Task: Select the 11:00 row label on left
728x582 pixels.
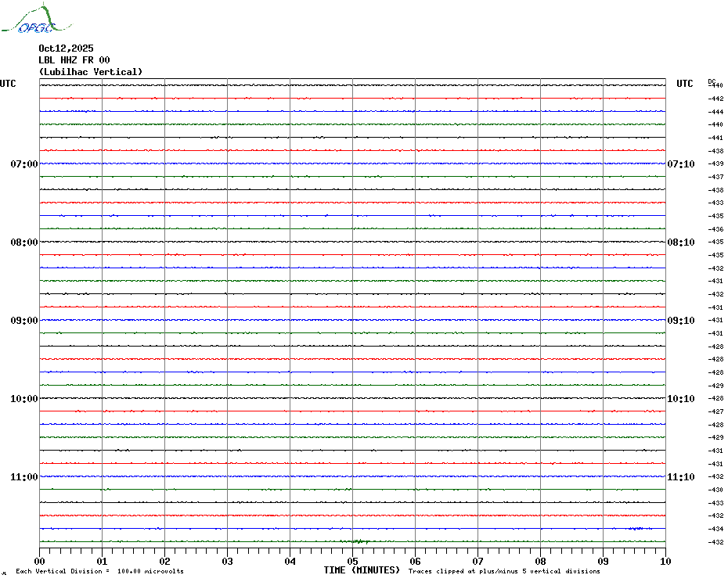Action: (x=23, y=477)
